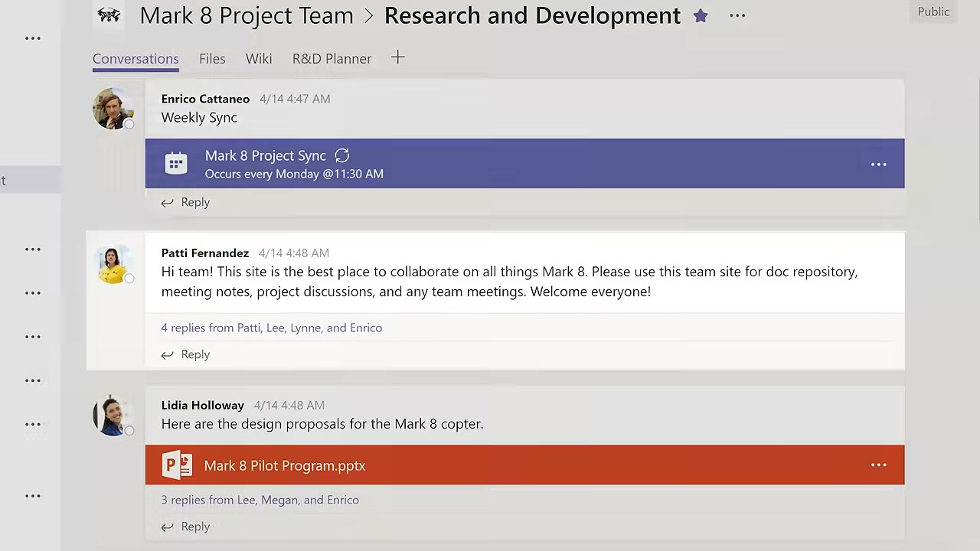Reply to Lidia Holloway's design proposals post
Screen dimensions: 980x551
click(x=185, y=527)
